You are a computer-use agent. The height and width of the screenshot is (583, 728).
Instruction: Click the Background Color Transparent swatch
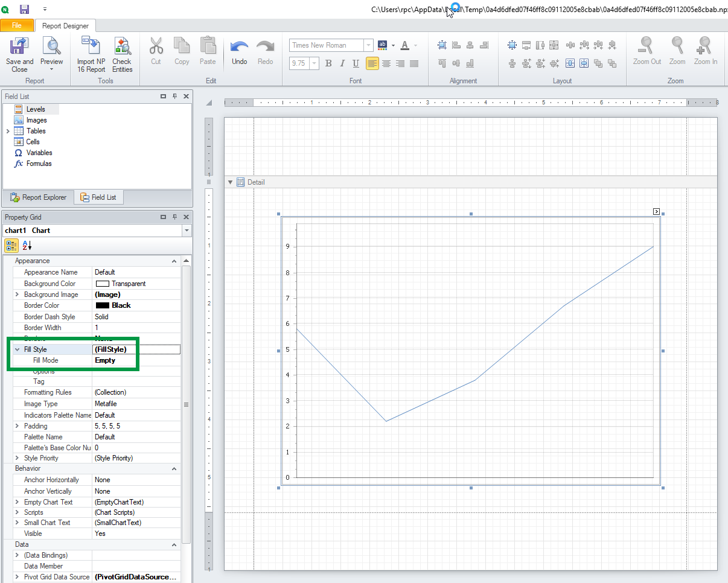pos(103,284)
